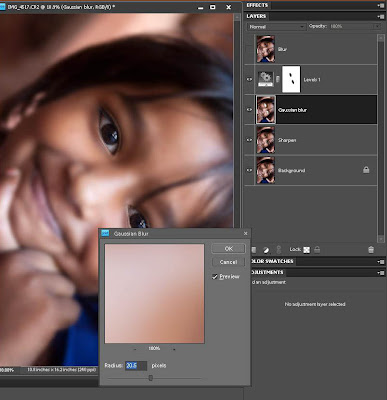
Task: Open the Adjustments panel options menu
Action: (381, 273)
